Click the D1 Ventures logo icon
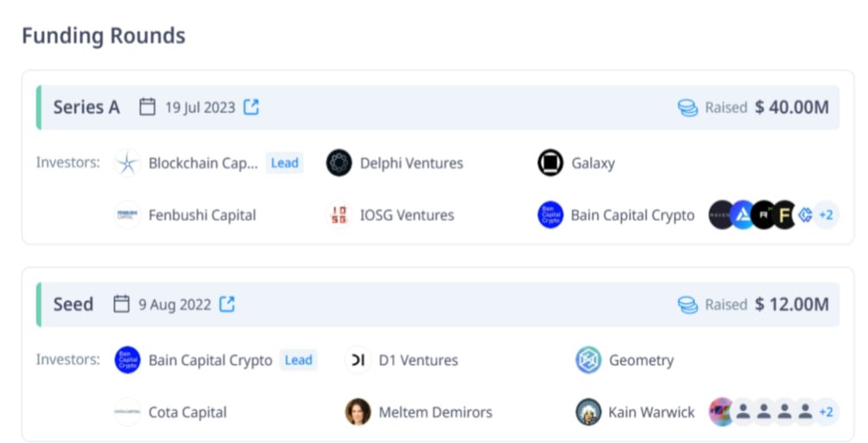This screenshot has height=443, width=868. click(x=358, y=360)
